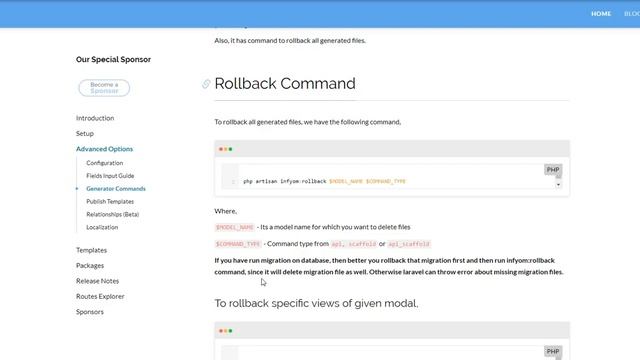Collapse the Advanced Options section
This screenshot has height=360, width=640.
(x=104, y=149)
